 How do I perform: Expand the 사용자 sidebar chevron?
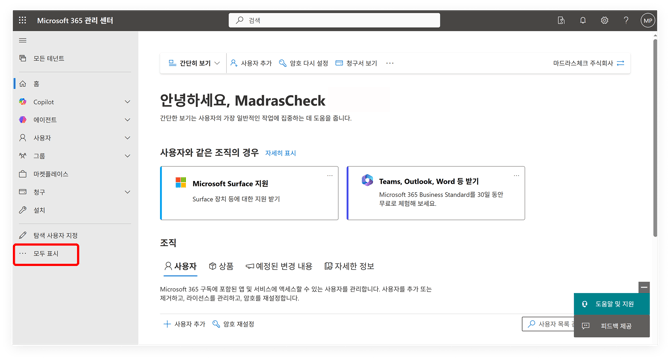tap(127, 138)
